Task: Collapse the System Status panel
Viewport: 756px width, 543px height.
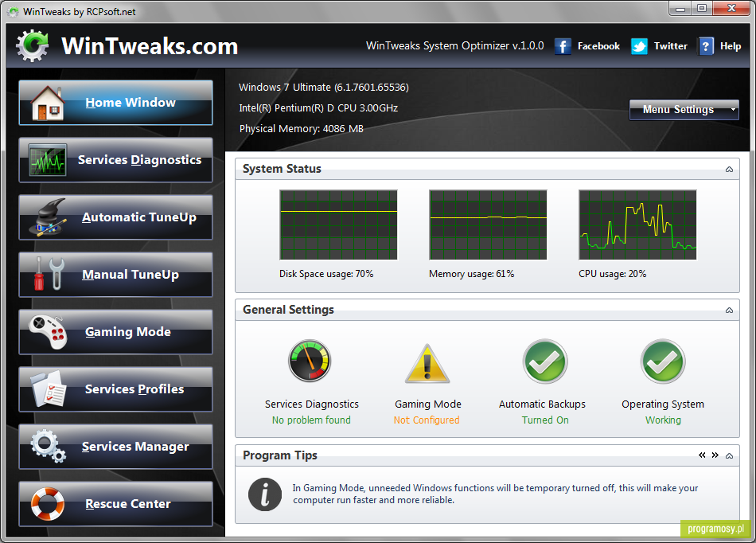Action: tap(729, 170)
